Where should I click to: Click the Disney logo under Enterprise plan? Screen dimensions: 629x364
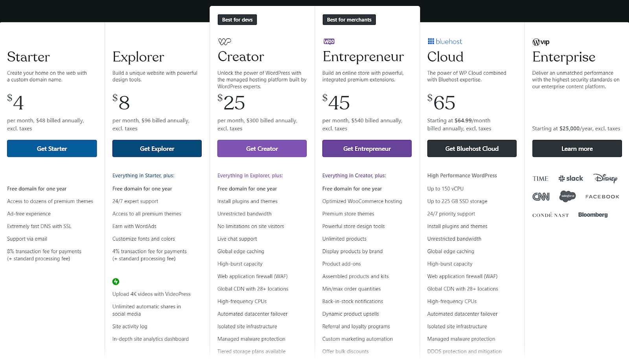[605, 178]
